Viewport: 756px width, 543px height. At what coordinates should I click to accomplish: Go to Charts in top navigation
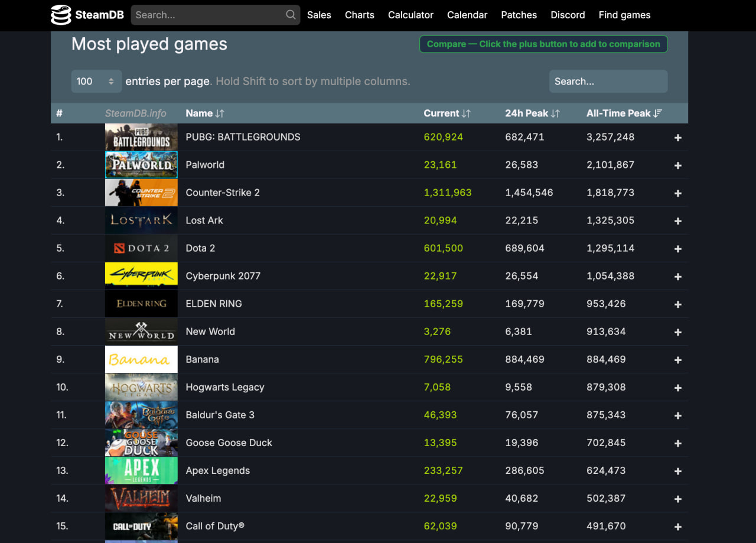(360, 15)
